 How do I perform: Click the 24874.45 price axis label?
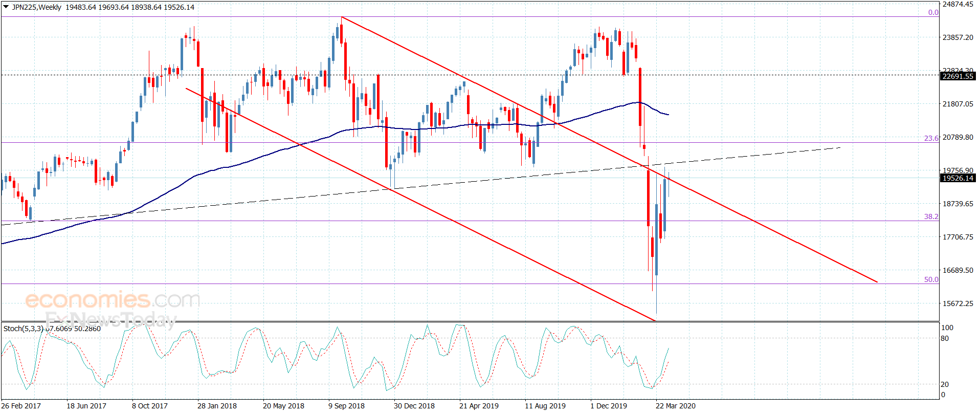[958, 4]
